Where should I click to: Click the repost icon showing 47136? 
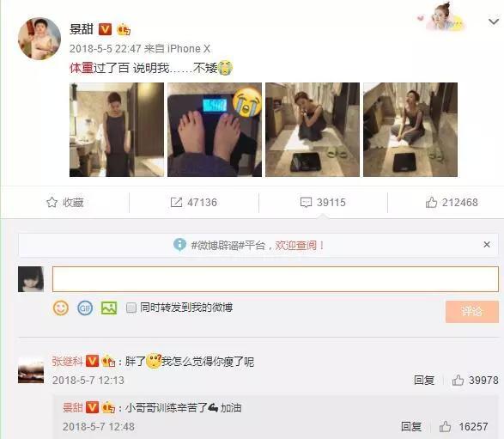click(x=176, y=202)
